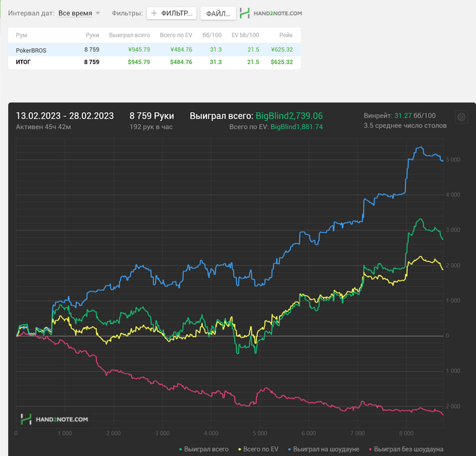Expand the date interval dropdown arrow
Screen dimensions: 476x456
98,14
